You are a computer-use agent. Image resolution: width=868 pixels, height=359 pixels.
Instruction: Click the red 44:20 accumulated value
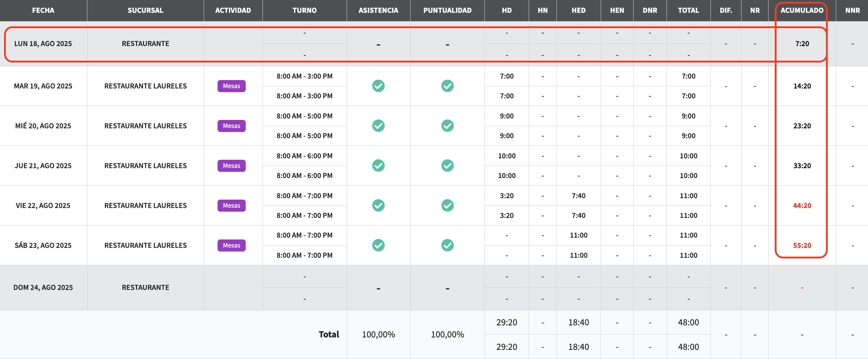coord(802,205)
